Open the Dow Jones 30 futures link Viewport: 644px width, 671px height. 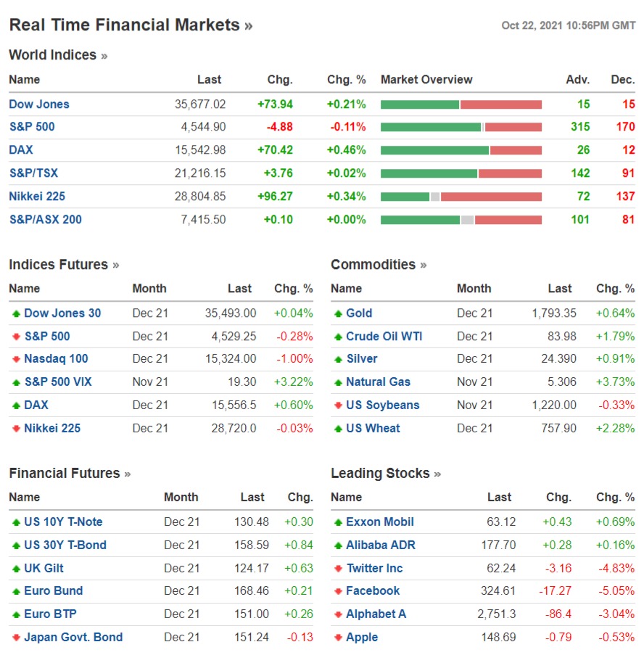pos(62,313)
